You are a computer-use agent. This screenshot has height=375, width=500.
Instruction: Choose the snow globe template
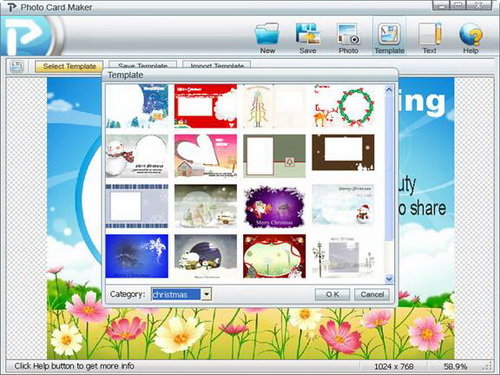[206, 206]
